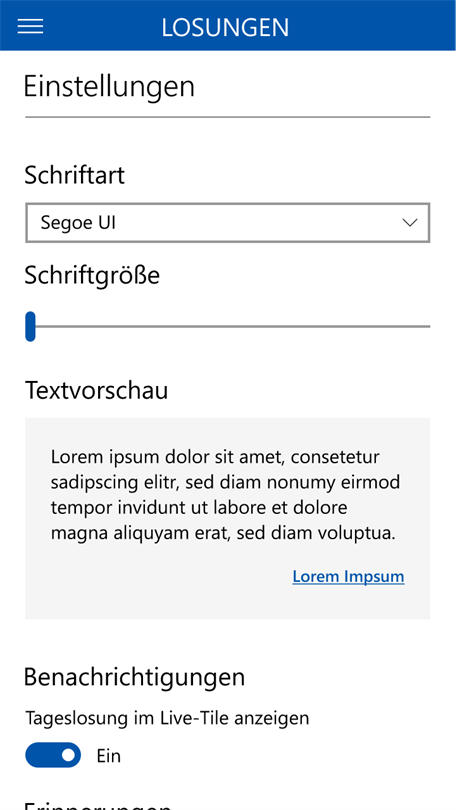Open the hamburger navigation menu

(30, 26)
